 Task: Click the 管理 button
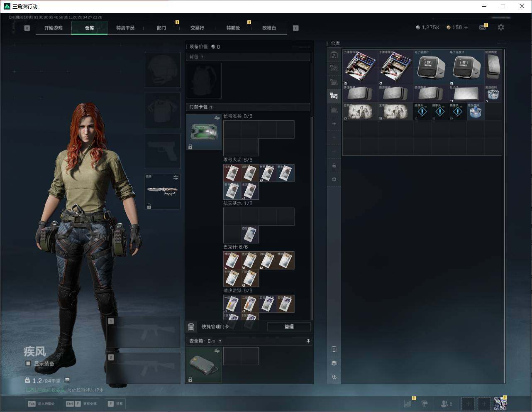point(289,327)
